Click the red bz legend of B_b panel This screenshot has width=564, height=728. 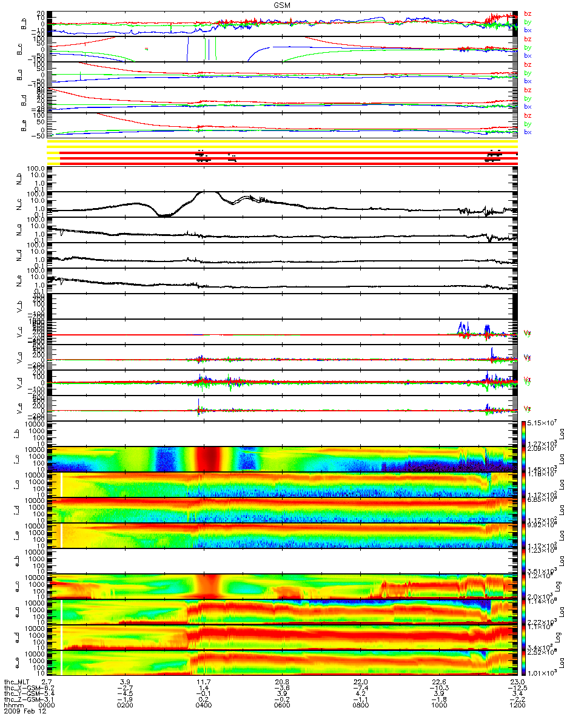[x=528, y=13]
